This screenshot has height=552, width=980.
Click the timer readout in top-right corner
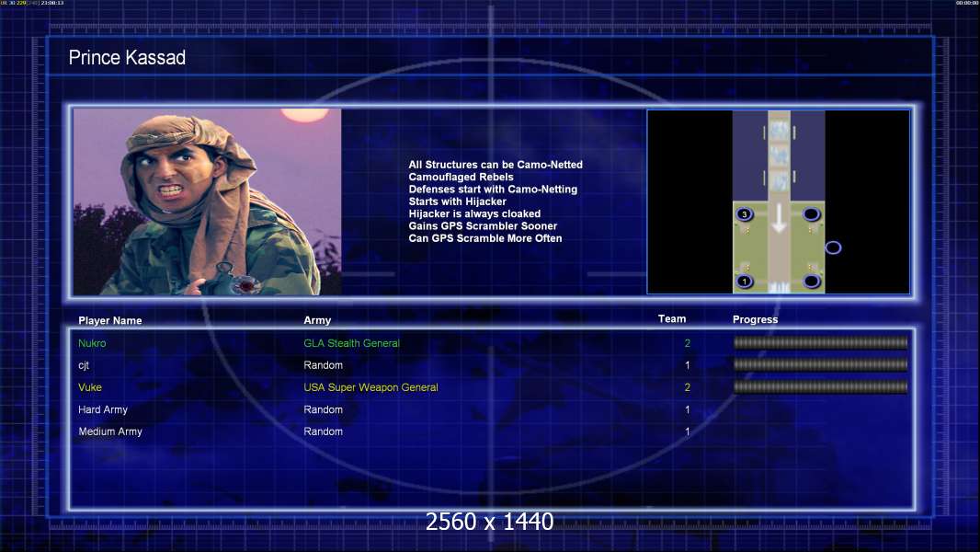point(966,3)
